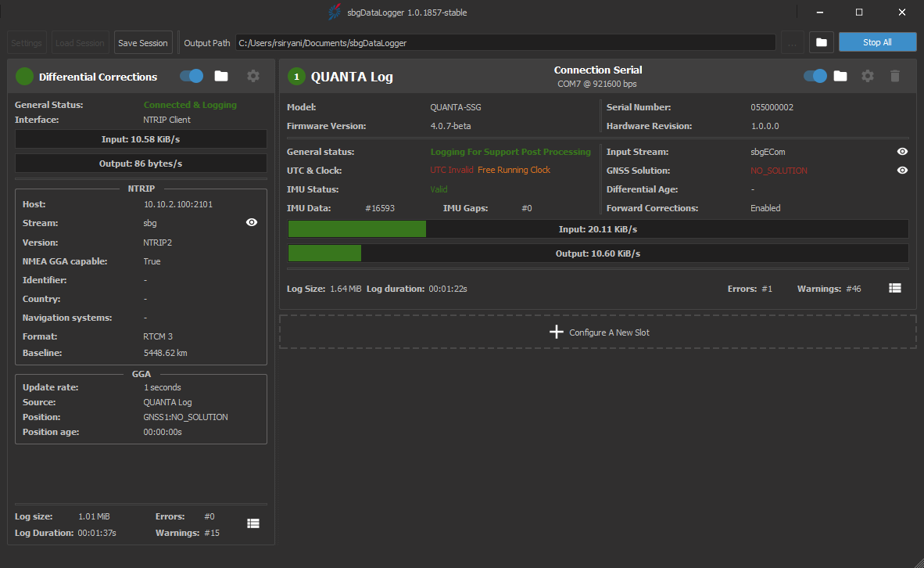Maximize the sbgDataLogger window

point(859,12)
